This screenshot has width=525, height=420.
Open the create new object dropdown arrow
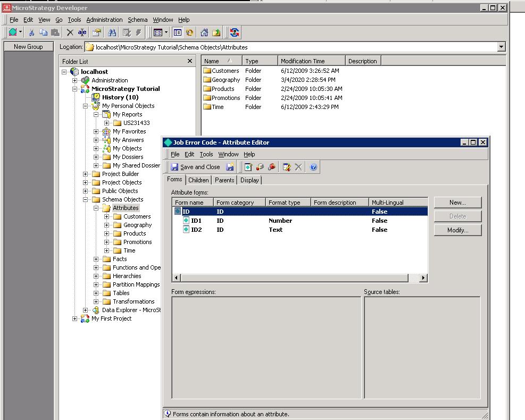(20, 32)
